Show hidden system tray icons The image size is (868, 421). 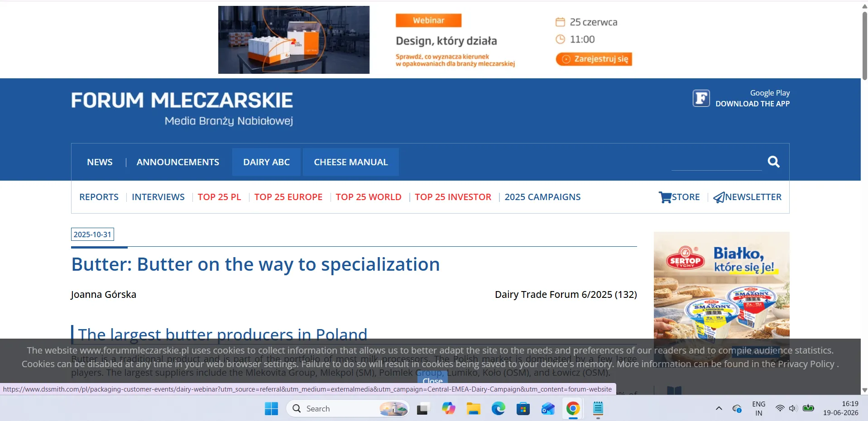pos(719,408)
